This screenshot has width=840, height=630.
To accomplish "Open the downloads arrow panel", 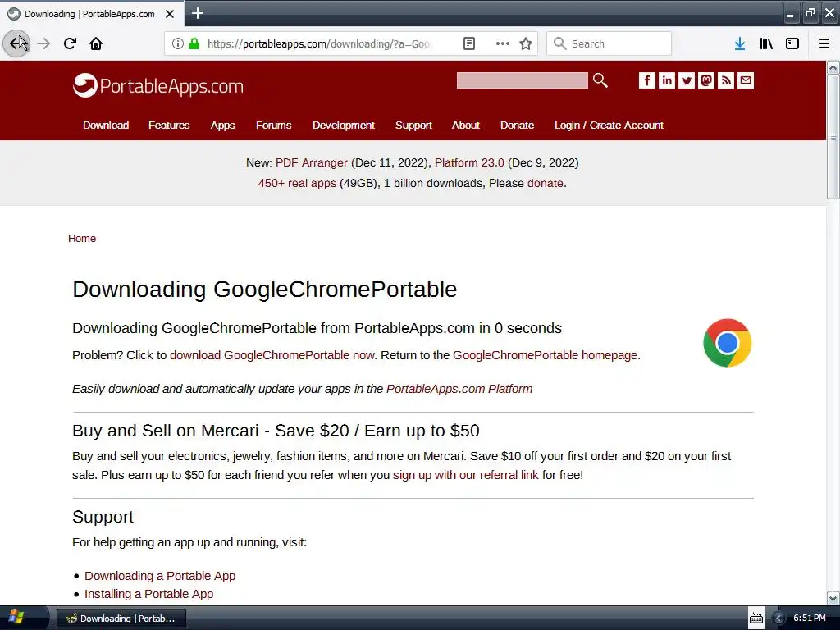I will (x=740, y=43).
